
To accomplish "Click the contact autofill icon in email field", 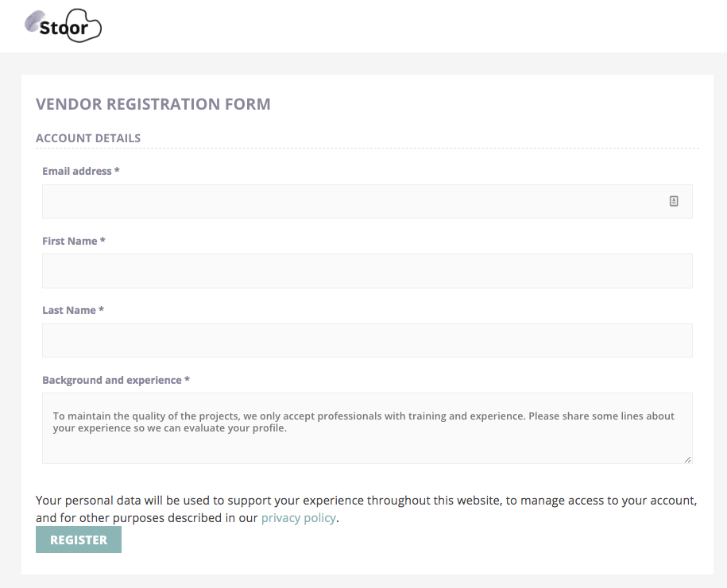I will (674, 201).
